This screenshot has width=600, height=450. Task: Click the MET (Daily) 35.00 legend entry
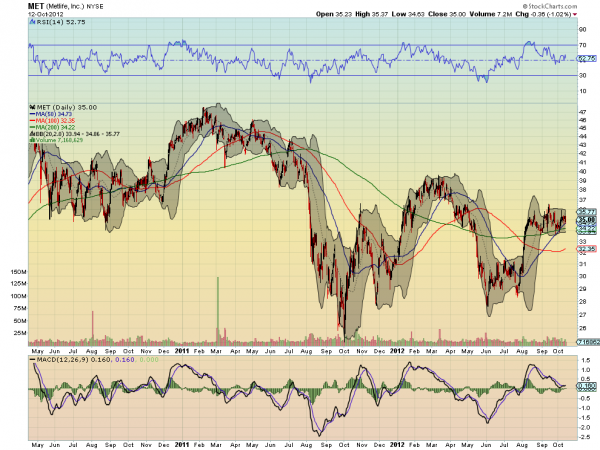point(64,108)
